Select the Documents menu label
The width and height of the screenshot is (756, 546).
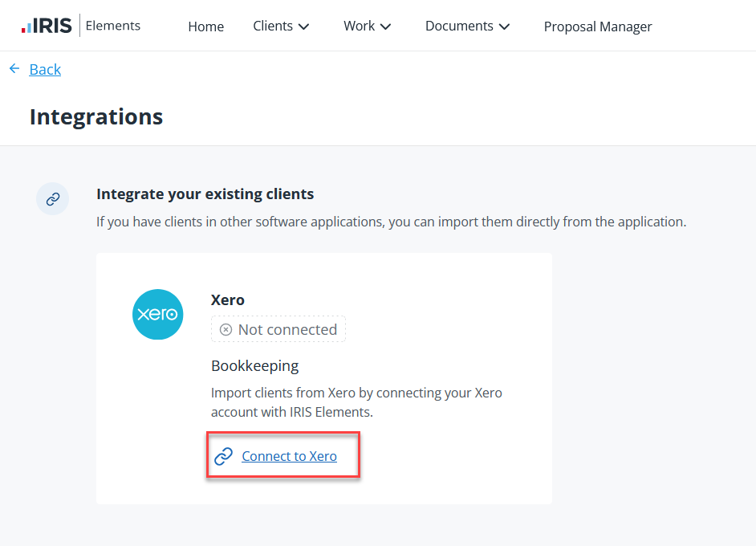pos(459,26)
